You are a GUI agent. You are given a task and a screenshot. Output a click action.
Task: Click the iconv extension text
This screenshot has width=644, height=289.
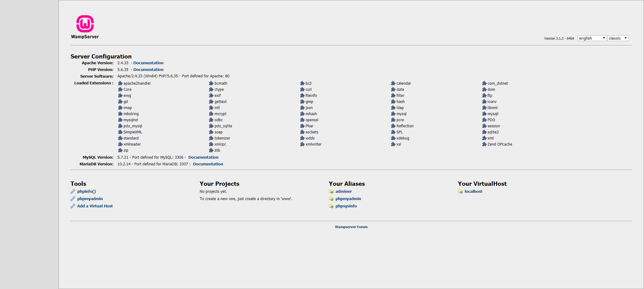(x=492, y=102)
